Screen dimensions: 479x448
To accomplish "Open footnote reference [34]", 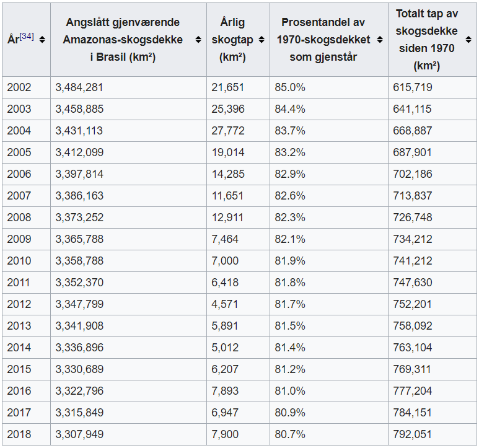I will pyautogui.click(x=27, y=37).
